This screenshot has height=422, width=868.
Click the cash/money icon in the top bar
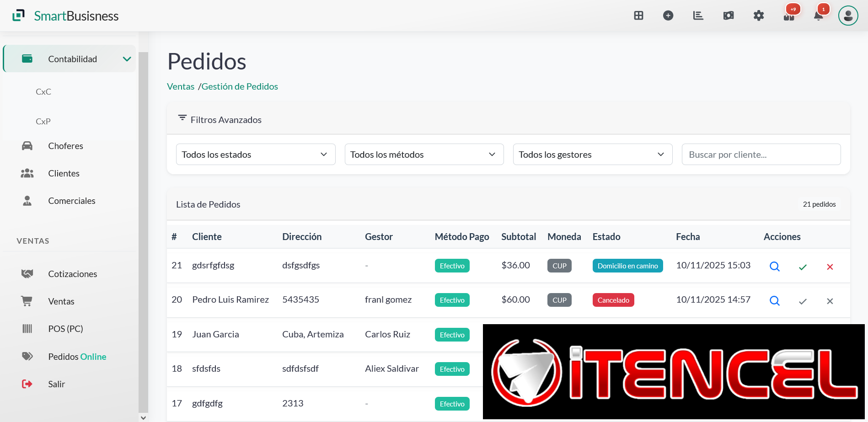coord(728,15)
